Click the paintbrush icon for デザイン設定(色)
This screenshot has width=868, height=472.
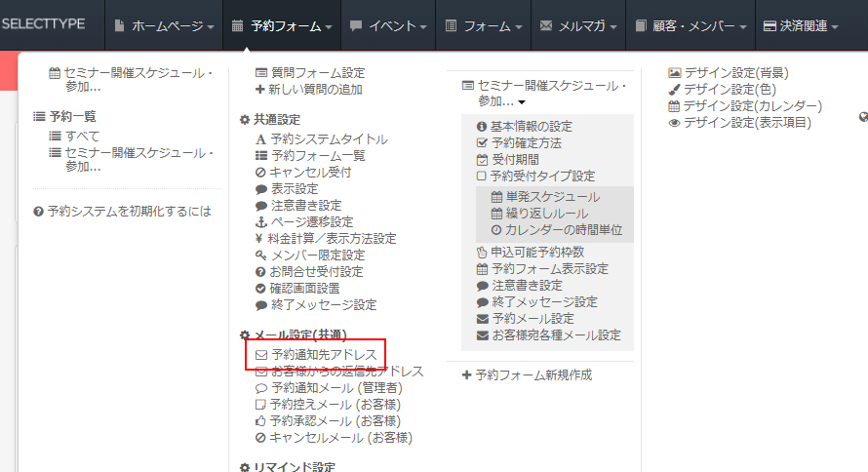(x=674, y=89)
